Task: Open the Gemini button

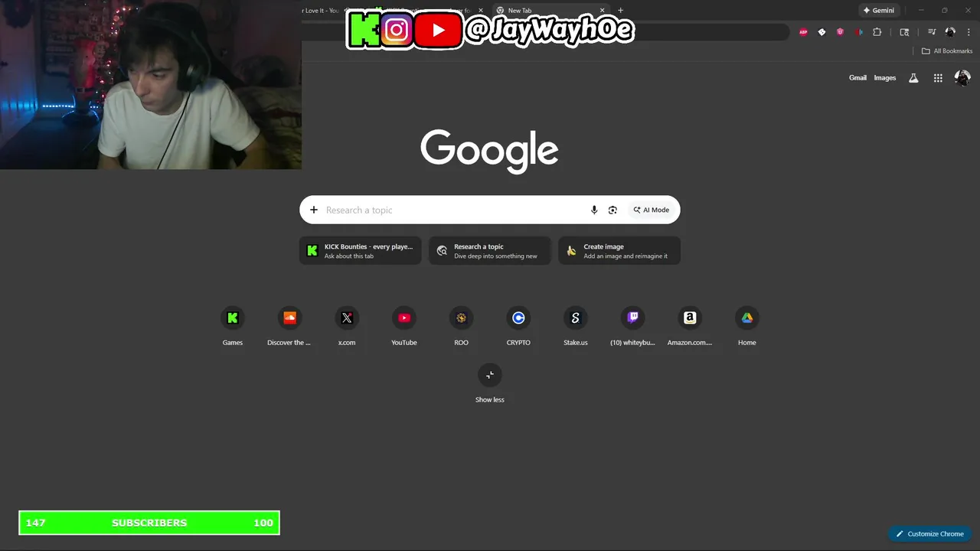Action: (x=878, y=11)
